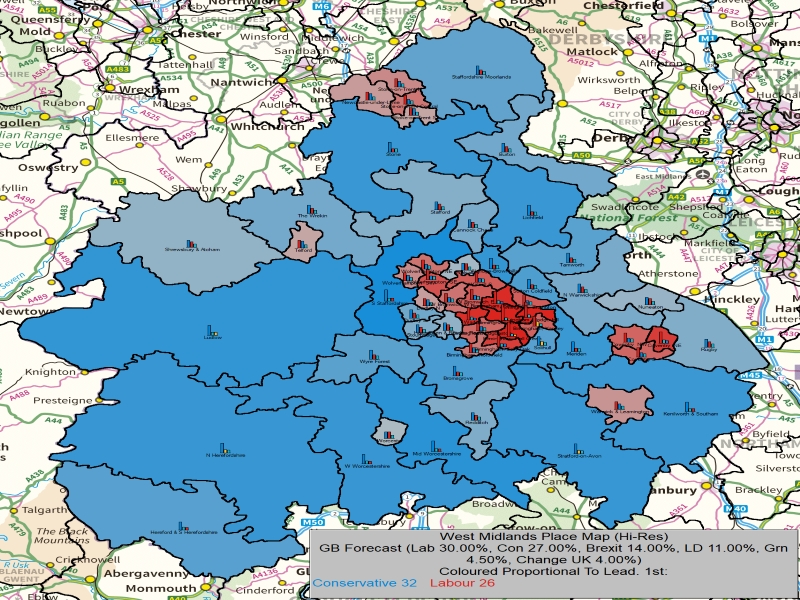The width and height of the screenshot is (800, 600).
Task: Open the Warwick & Leamington chart icon
Action: point(619,406)
